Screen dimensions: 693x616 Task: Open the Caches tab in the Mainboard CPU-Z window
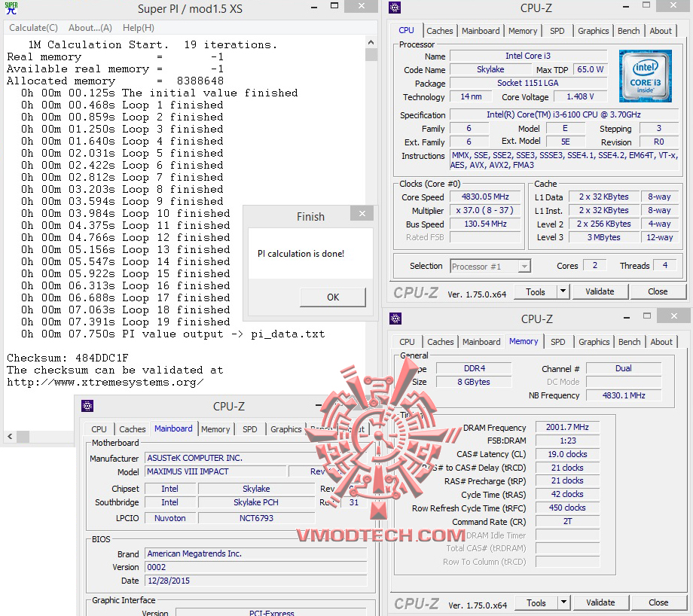pos(132,429)
